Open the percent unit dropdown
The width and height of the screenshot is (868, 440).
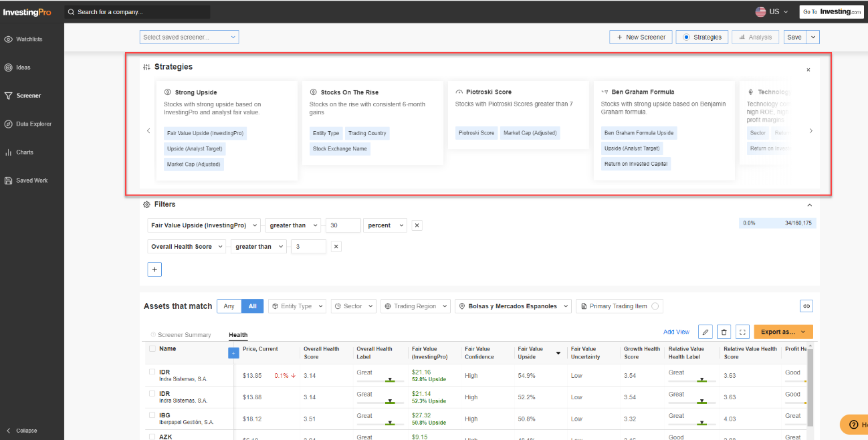[386, 225]
